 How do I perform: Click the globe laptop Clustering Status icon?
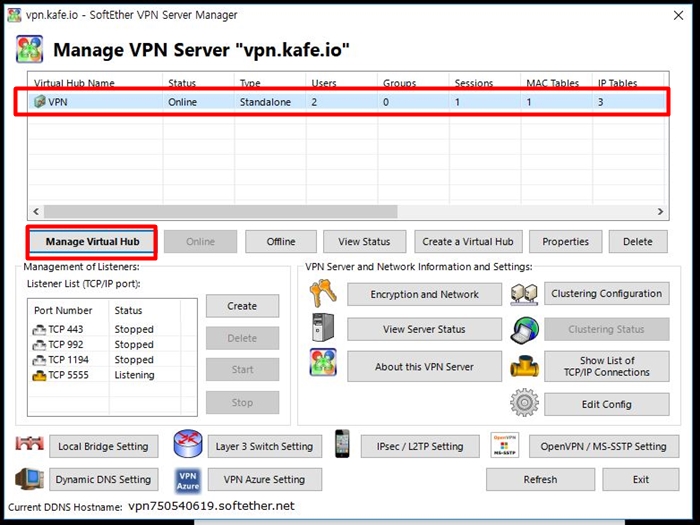[525, 330]
